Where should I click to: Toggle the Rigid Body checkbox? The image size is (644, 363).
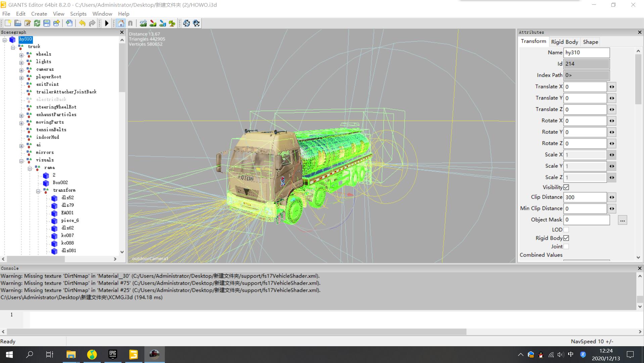click(566, 238)
